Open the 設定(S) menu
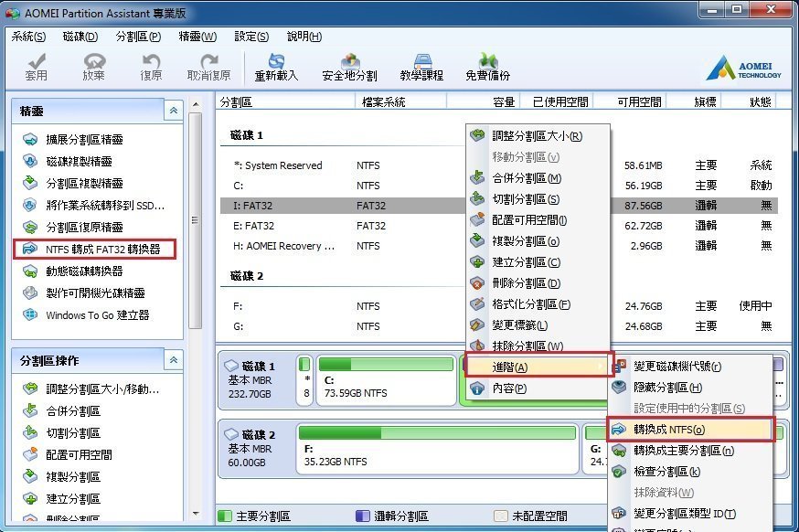This screenshot has height=532, width=799. click(x=251, y=37)
